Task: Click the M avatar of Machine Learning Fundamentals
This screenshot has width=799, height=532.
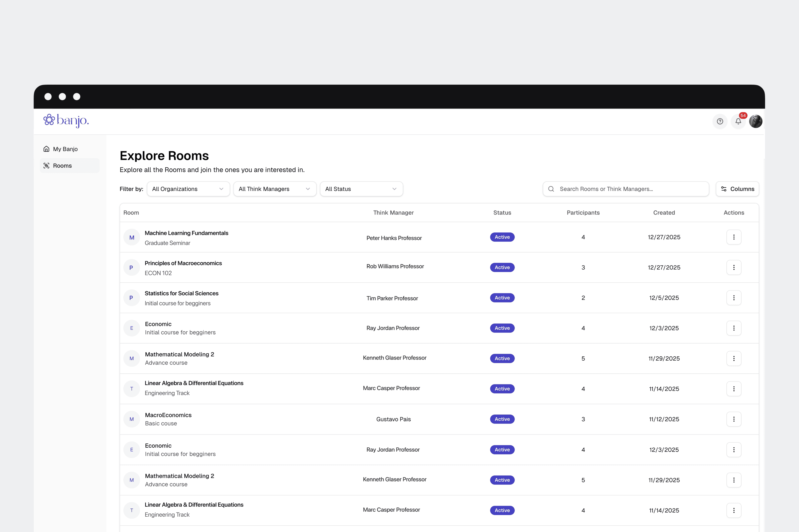Action: [x=132, y=237]
